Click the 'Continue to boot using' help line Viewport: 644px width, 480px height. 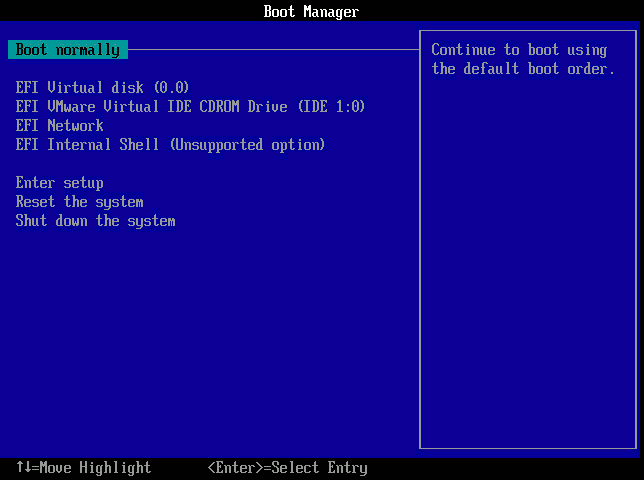(x=519, y=50)
